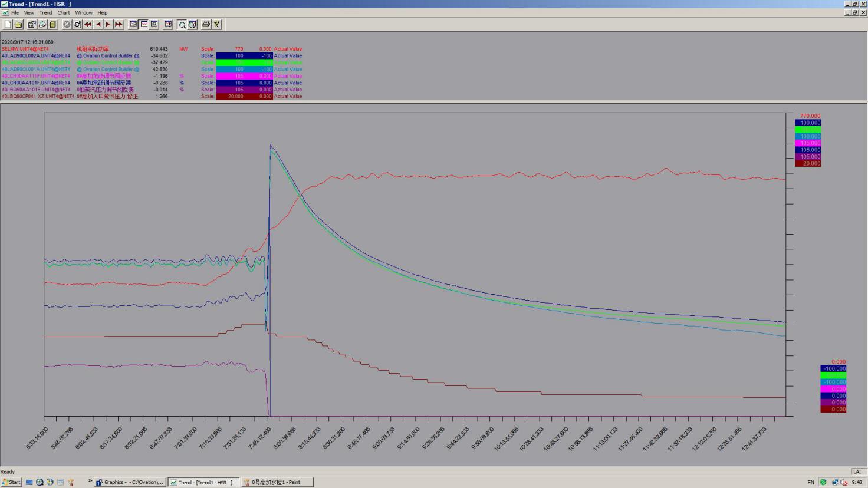Select the numeric table view icon

154,24
